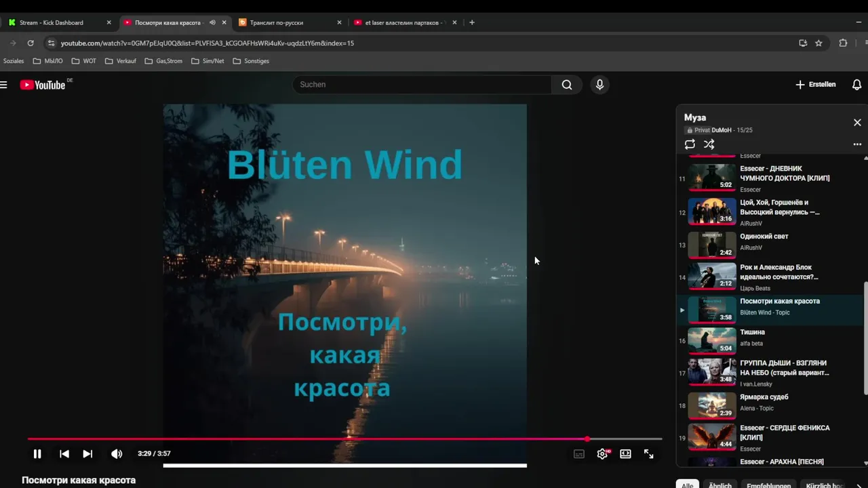Click the playlist panel scrollbar
This screenshot has width=868, height=488.
tap(865, 337)
